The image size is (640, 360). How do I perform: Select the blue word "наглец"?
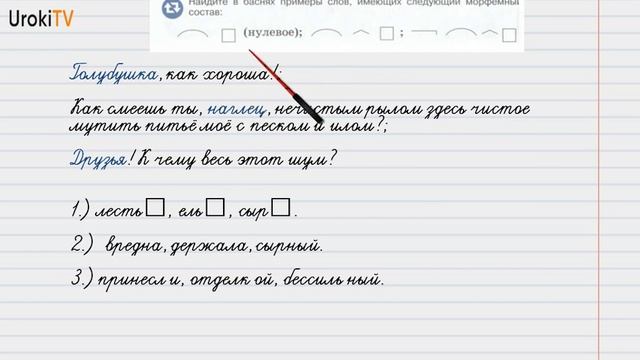237,109
